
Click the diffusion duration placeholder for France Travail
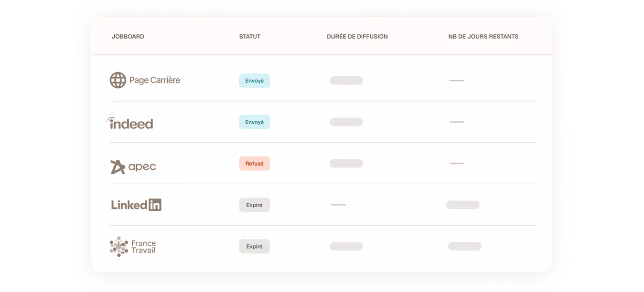[x=346, y=247]
